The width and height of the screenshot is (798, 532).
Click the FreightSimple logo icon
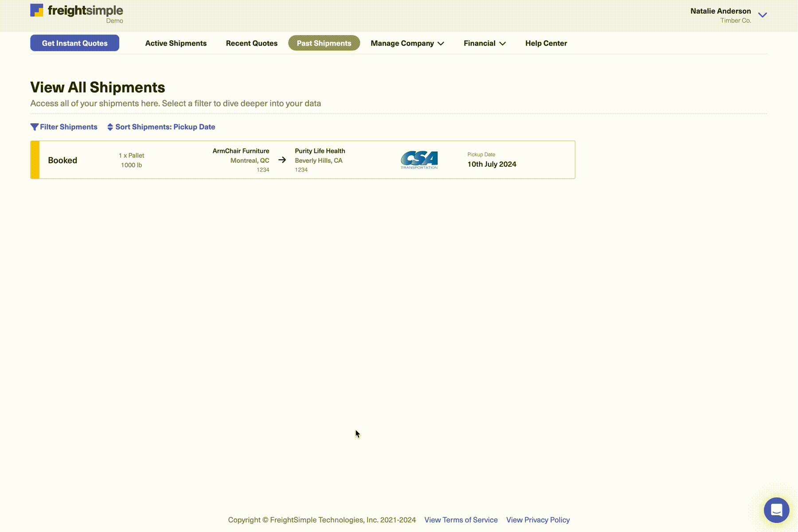37,10
